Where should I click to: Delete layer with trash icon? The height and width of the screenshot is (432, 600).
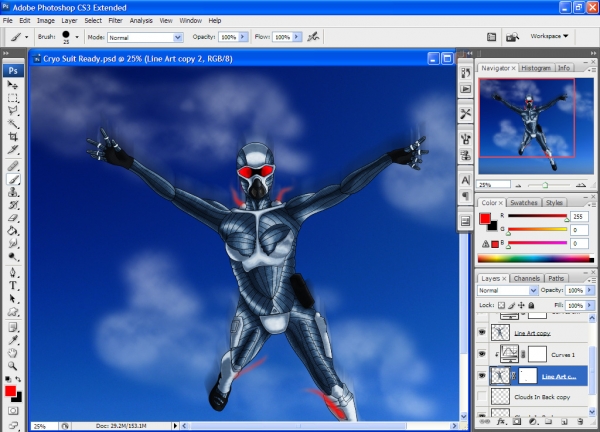point(580,422)
